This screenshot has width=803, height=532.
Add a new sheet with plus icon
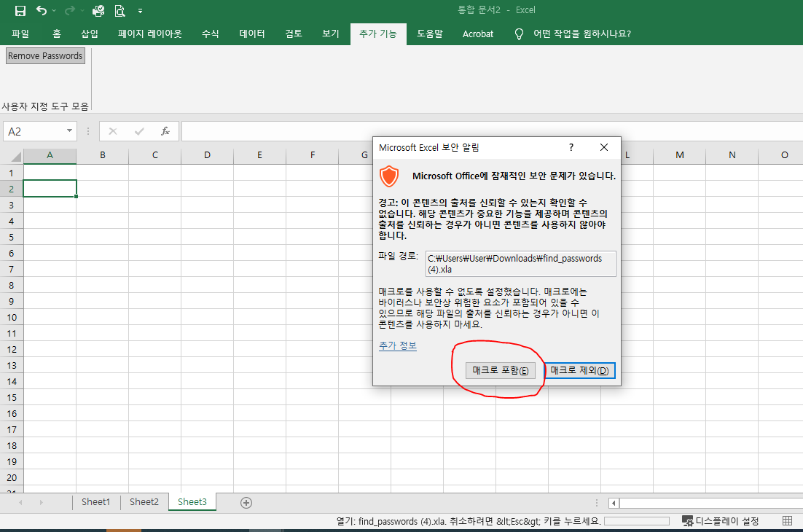246,503
